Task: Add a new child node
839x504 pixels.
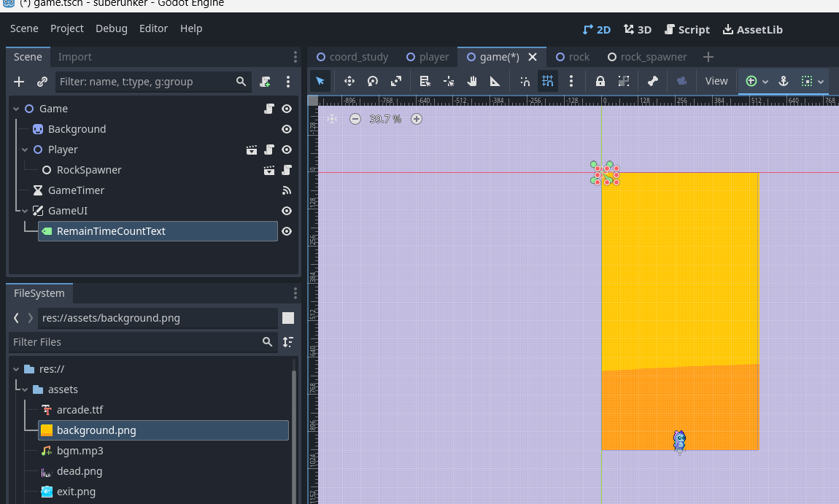Action: pos(19,82)
